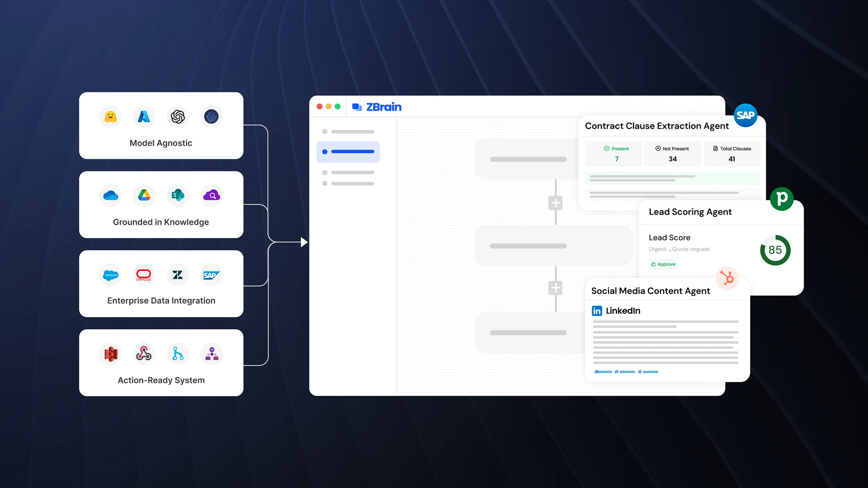This screenshot has height=488, width=868.
Task: Click the purple workflow diagram icon
Action: (211, 354)
